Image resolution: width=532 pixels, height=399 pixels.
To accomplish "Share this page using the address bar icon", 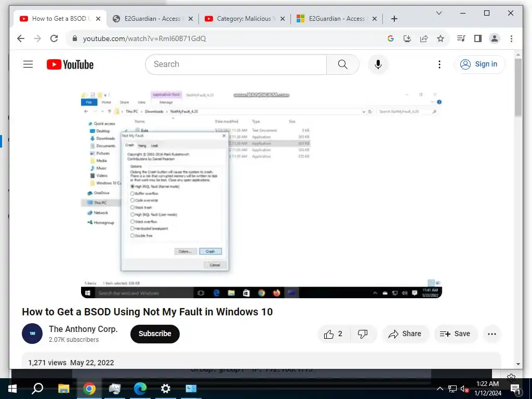I will point(424,38).
